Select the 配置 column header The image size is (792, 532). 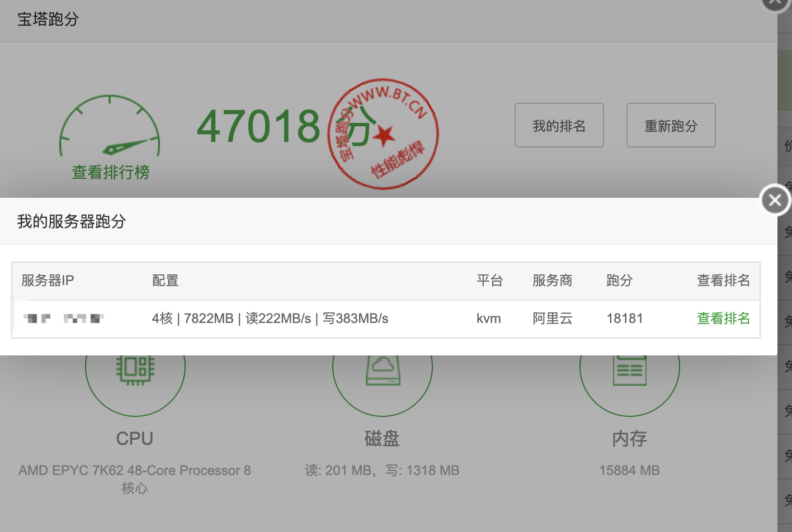[165, 281]
